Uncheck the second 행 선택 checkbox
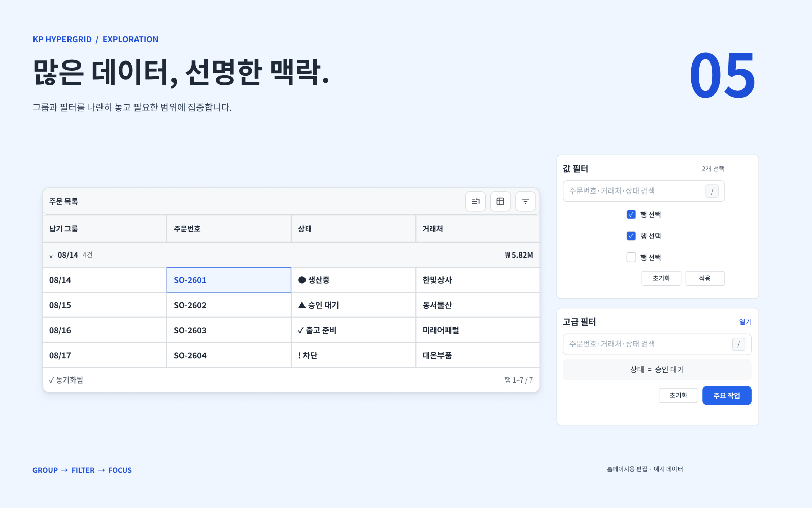The width and height of the screenshot is (812, 508). coord(631,236)
